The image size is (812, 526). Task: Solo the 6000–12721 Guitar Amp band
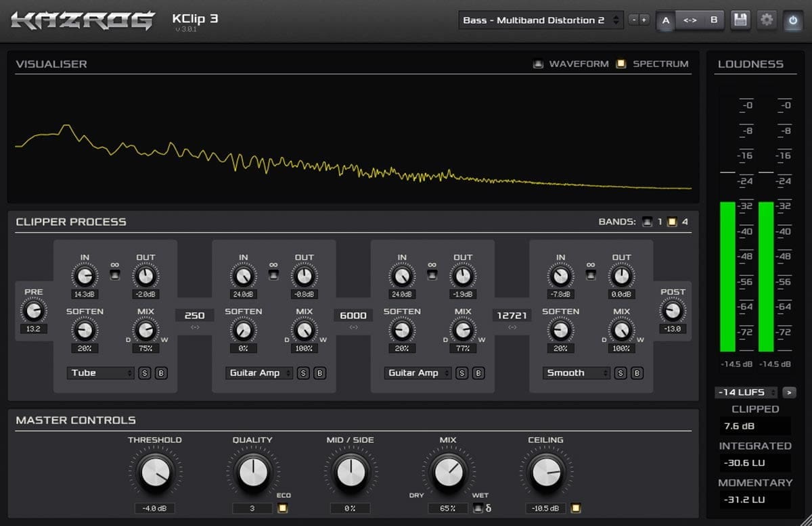click(462, 373)
